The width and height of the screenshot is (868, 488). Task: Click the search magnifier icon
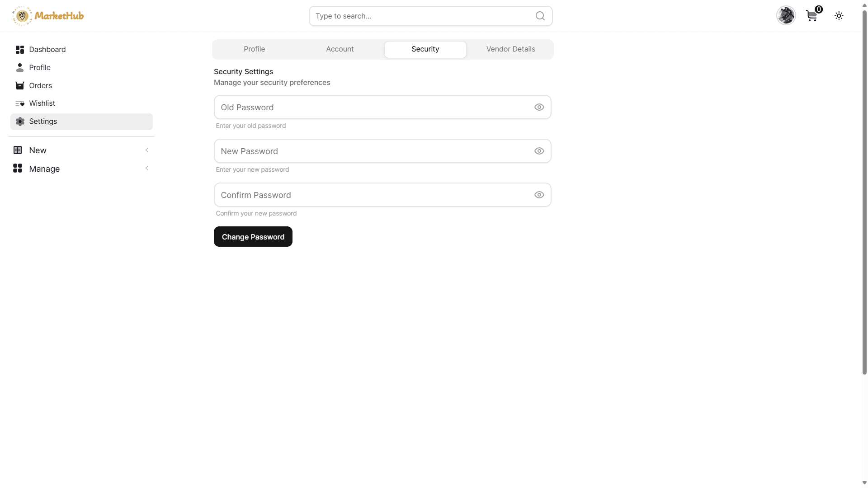coord(540,16)
